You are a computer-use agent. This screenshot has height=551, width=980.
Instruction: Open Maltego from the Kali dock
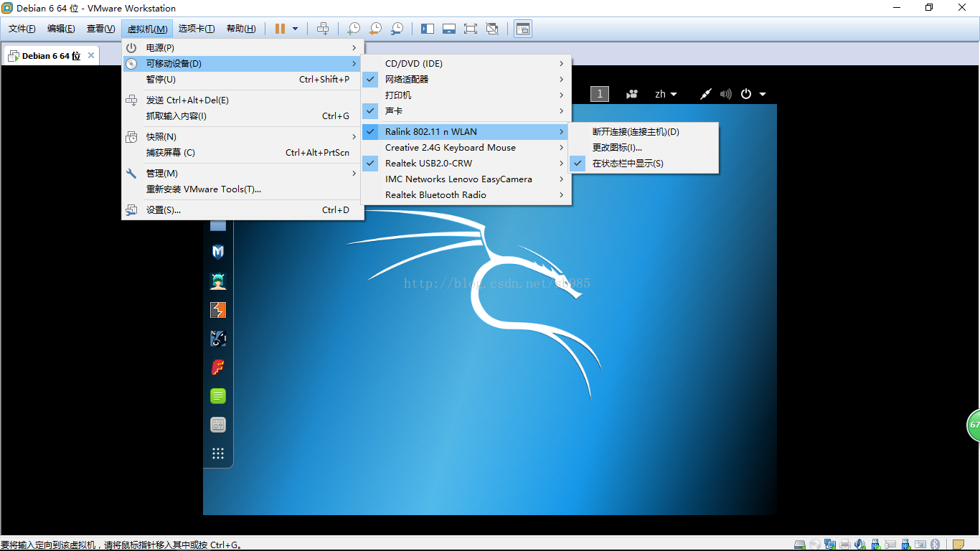click(218, 339)
